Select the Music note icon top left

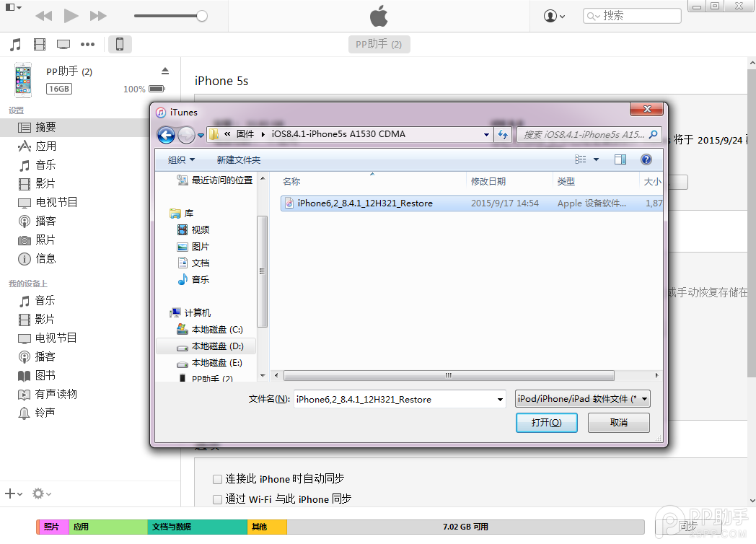point(16,43)
